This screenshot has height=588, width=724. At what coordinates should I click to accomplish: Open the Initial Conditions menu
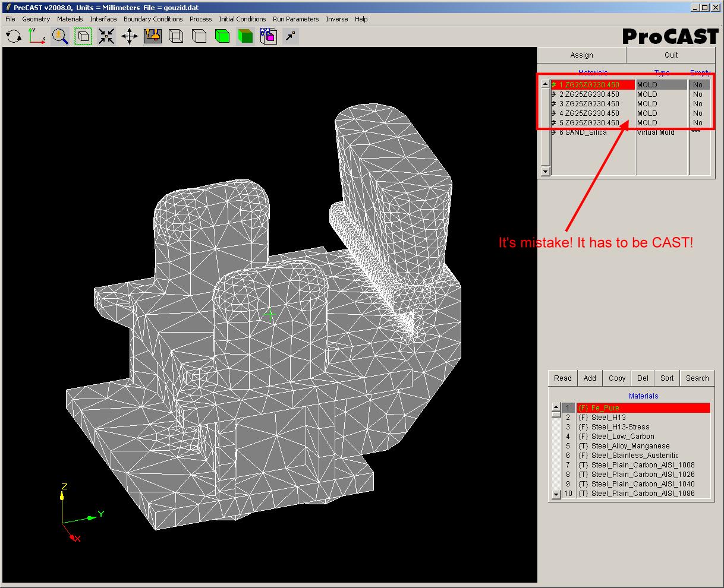point(243,19)
